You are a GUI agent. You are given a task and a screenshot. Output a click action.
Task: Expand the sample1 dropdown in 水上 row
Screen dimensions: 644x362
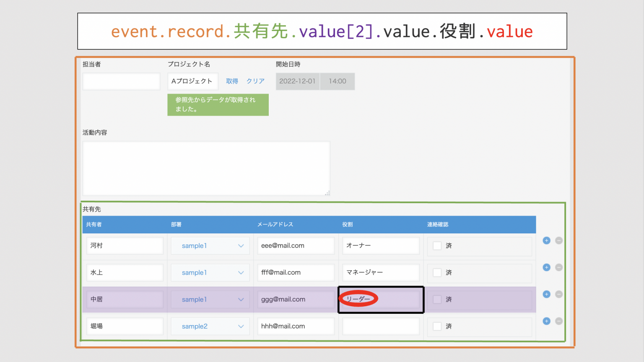pos(210,272)
